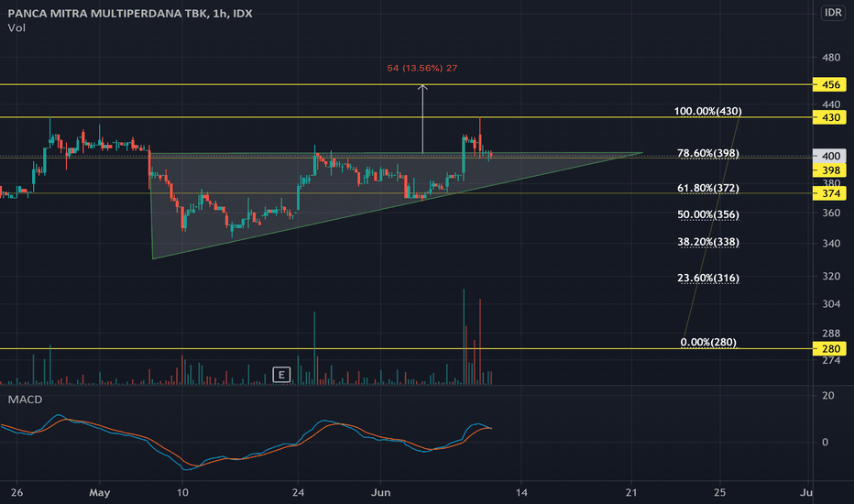Click the Vol indicator label
The width and height of the screenshot is (854, 504).
click(x=16, y=27)
